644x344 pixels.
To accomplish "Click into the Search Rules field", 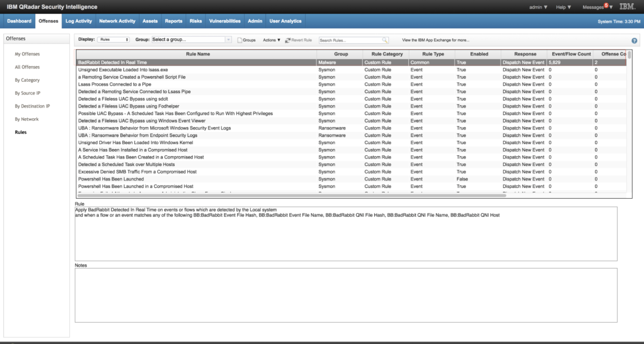I will (350, 40).
